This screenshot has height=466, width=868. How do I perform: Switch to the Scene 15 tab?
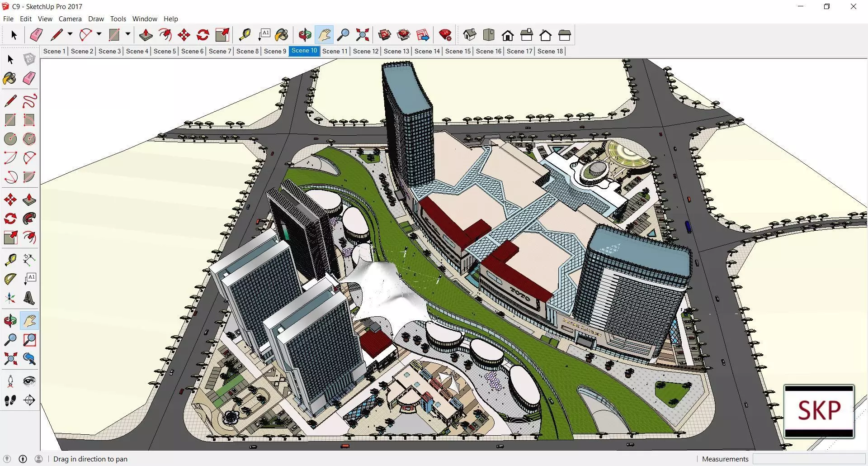point(458,51)
